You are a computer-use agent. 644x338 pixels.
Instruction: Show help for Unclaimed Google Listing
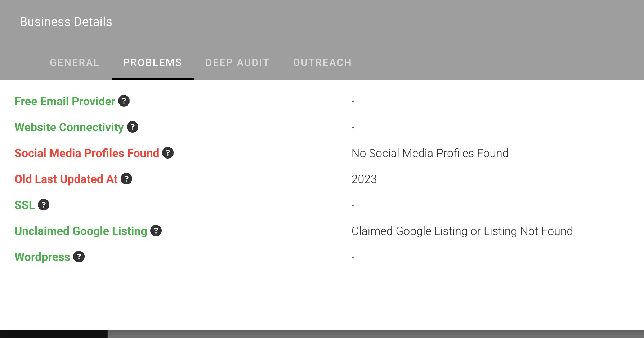156,231
